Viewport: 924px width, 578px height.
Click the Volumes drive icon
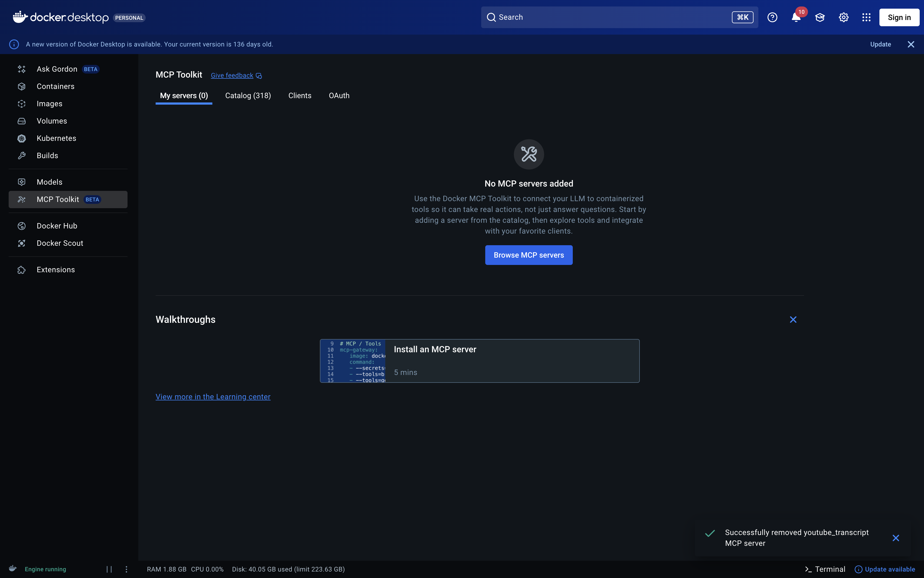pyautogui.click(x=22, y=121)
